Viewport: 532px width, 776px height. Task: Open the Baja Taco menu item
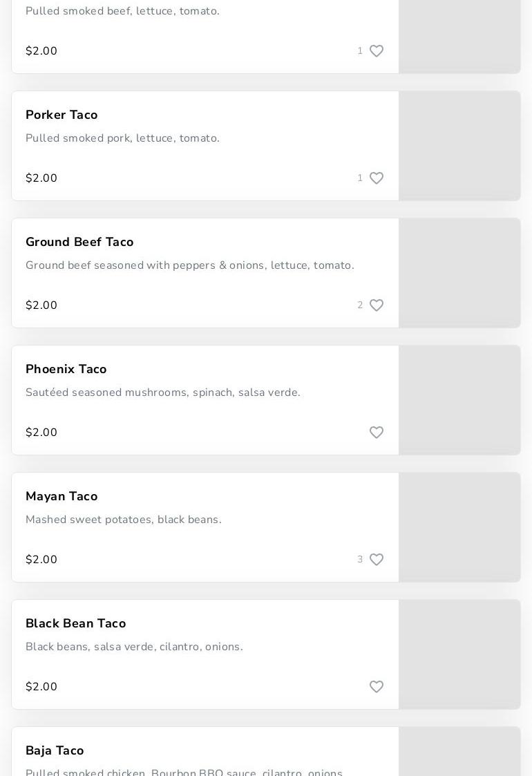(55, 750)
